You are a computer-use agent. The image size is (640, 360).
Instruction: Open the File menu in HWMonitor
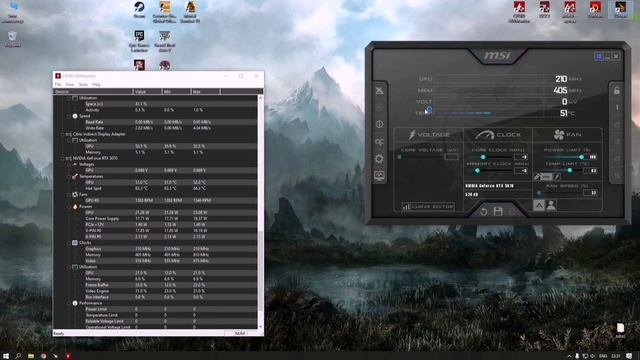click(x=58, y=84)
